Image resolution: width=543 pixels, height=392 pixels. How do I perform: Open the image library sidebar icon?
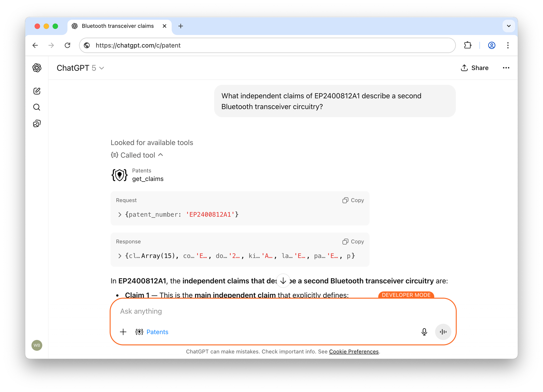(37, 124)
